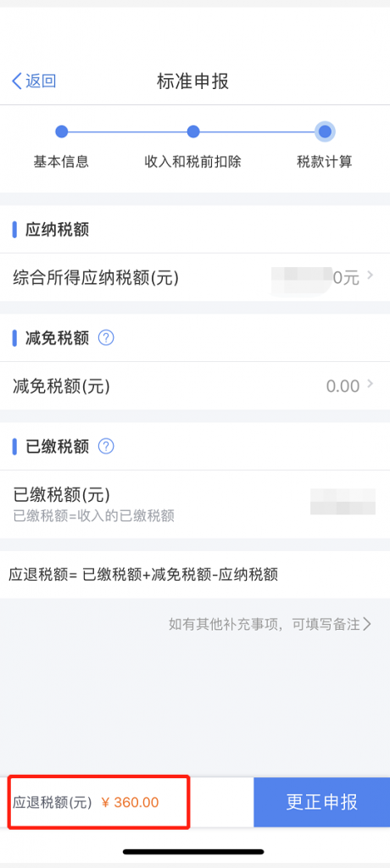Click the 应退税额 ¥360.00 amount
390x868 pixels.
coord(131,803)
